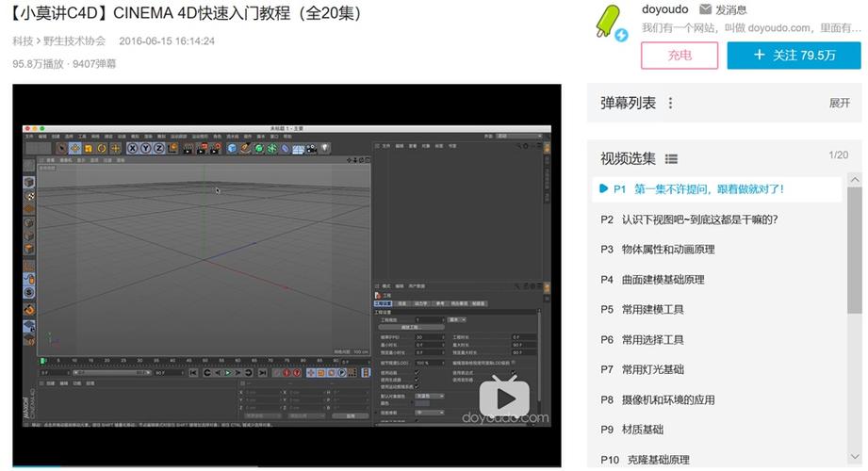Viewport: 868px width, 471px height.
Task: Click the pink 充电 button
Action: point(680,56)
